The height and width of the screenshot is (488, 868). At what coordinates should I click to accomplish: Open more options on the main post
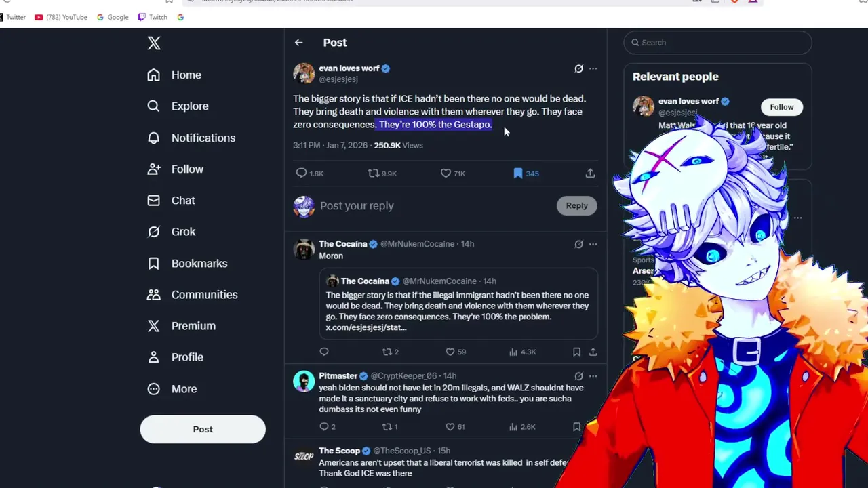coord(593,68)
